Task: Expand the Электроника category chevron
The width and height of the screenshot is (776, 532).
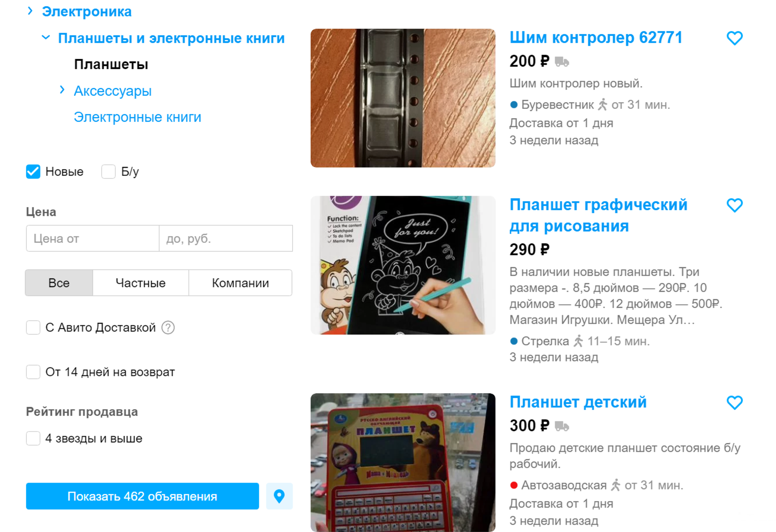Action: click(x=30, y=11)
